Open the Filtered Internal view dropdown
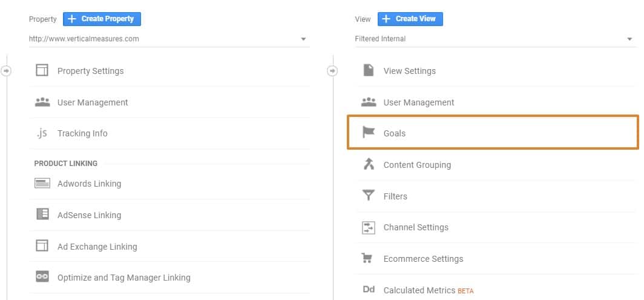Image resolution: width=644 pixels, height=300 pixels. (x=629, y=39)
